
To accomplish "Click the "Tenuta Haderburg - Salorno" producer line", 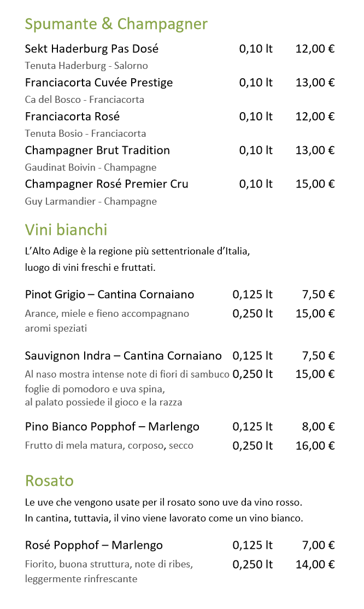I will [x=86, y=66].
